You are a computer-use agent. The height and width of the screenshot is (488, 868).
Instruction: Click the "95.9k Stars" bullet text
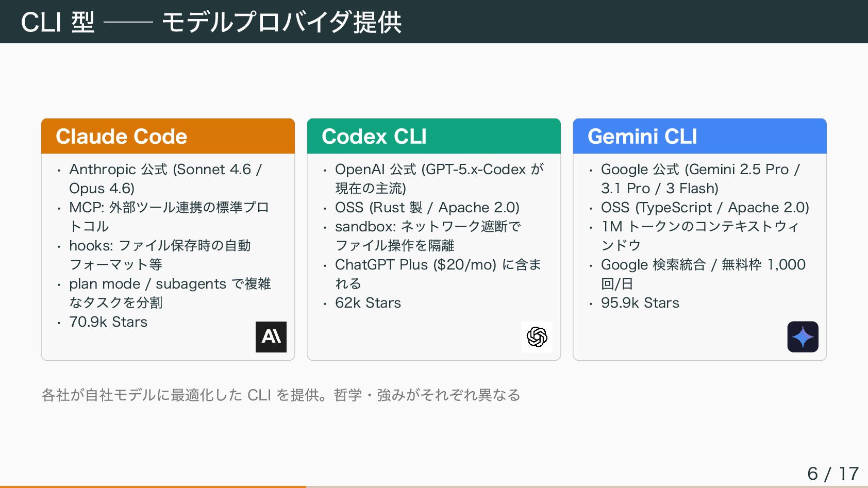640,303
